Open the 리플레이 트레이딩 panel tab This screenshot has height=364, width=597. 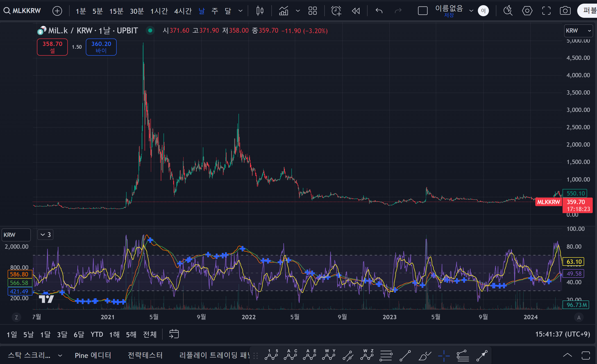click(215, 355)
